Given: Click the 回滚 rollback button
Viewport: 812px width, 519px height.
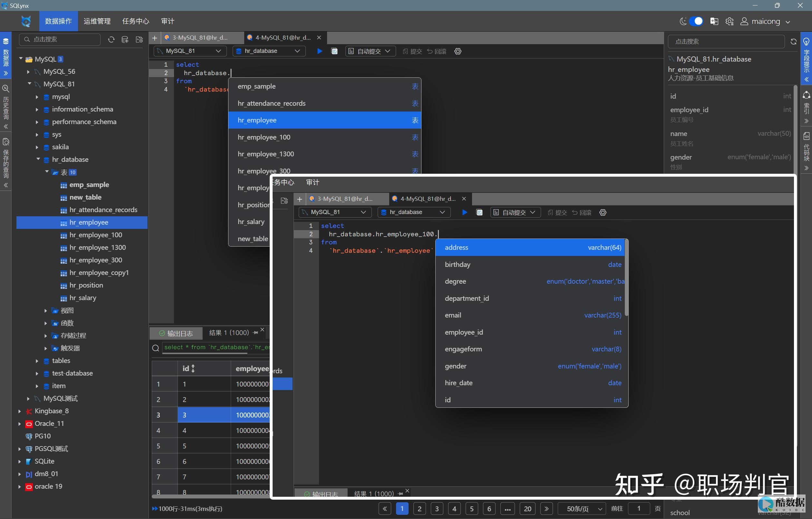Looking at the screenshot, I should [436, 51].
